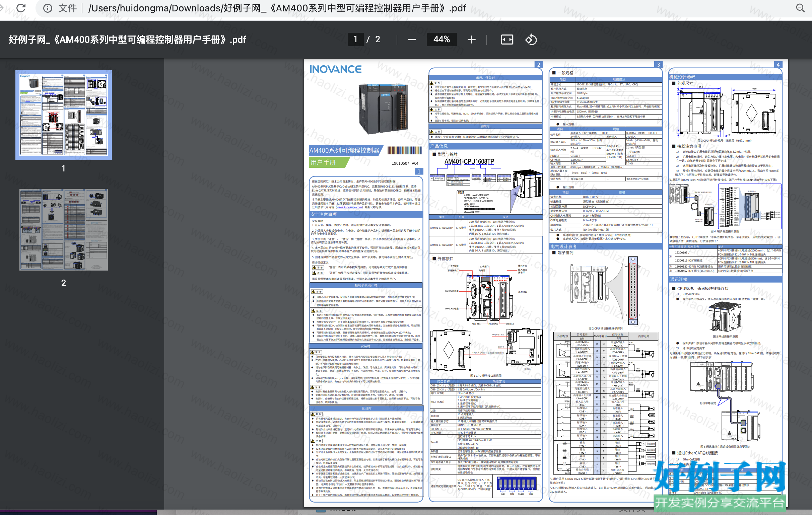Click the '运行、保养时' header

pos(485,78)
